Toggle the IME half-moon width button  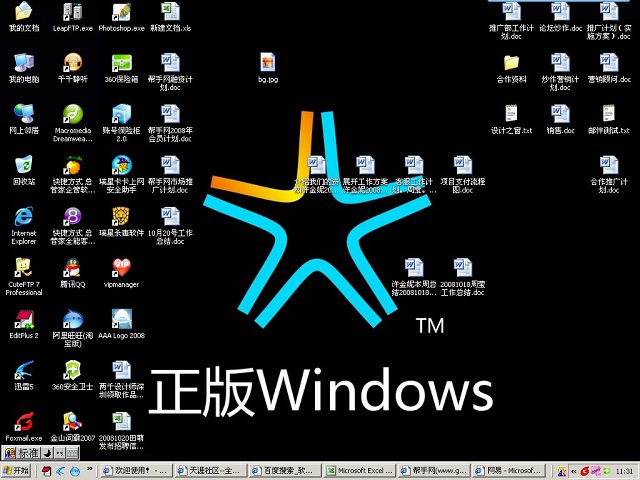pyautogui.click(x=48, y=452)
